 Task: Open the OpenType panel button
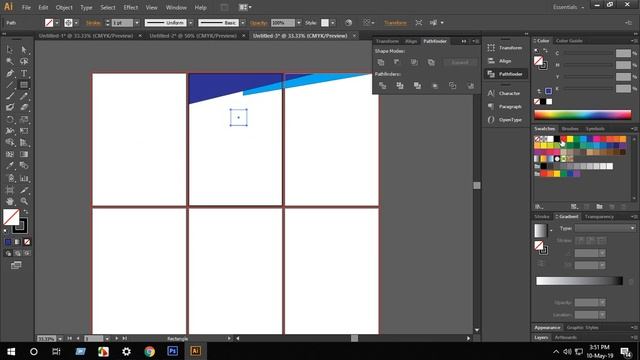click(505, 120)
